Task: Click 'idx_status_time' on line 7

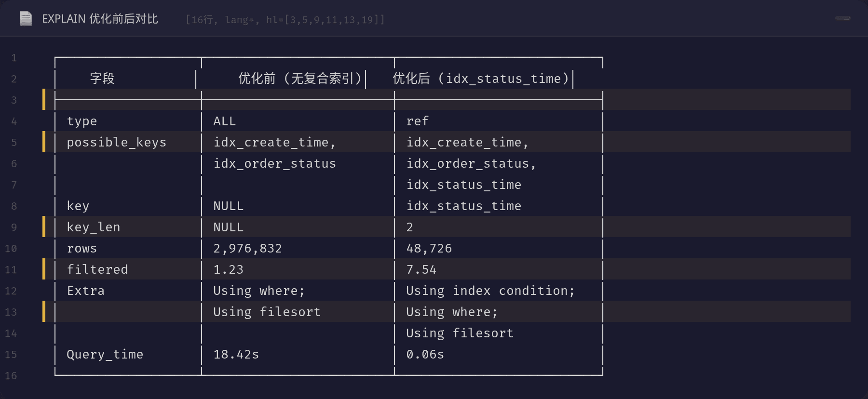Action: point(463,185)
